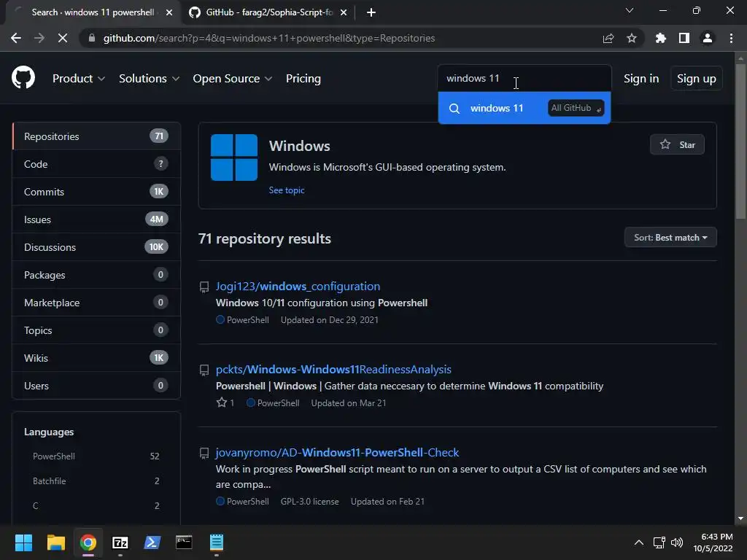Open 7-Zip from the taskbar
This screenshot has width=747, height=560.
click(x=120, y=542)
